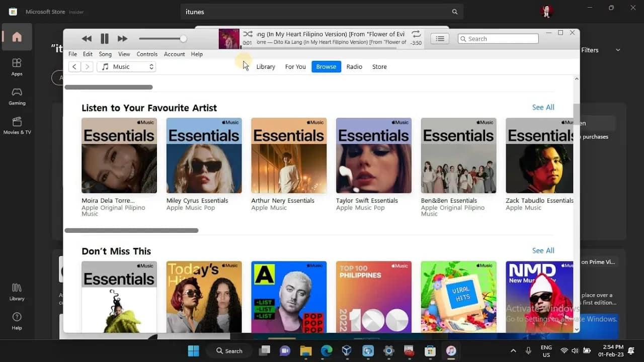This screenshot has width=644, height=362.
Task: Click the Home icon in Microsoft Store
Action: (17, 36)
